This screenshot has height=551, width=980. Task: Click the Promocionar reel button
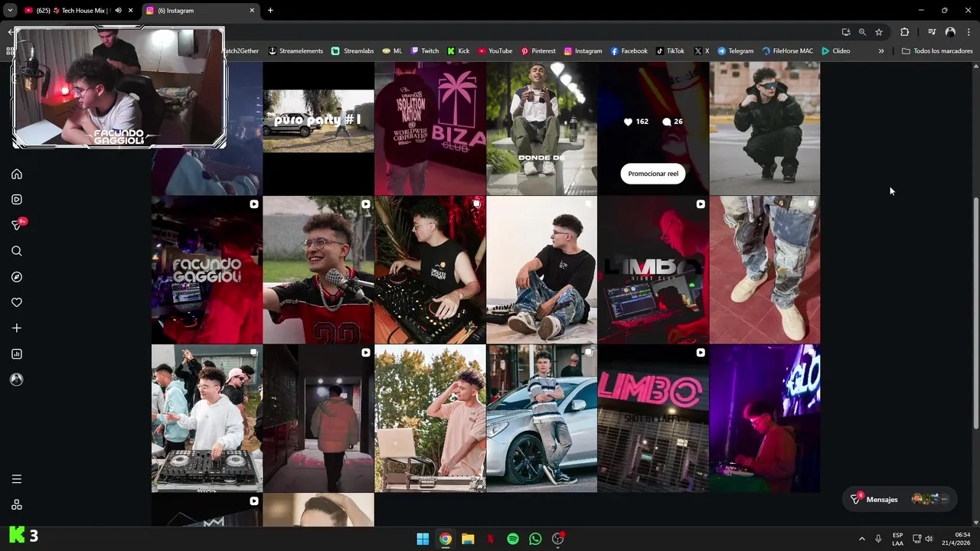[x=653, y=174]
